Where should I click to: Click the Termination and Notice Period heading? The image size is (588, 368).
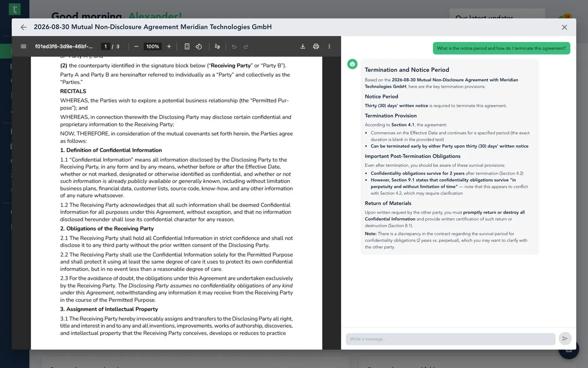[407, 70]
